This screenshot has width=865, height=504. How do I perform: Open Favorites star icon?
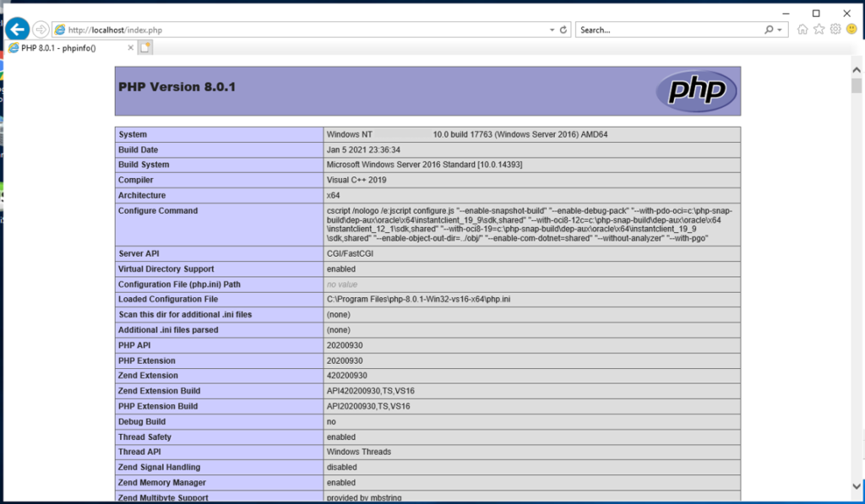click(x=819, y=30)
